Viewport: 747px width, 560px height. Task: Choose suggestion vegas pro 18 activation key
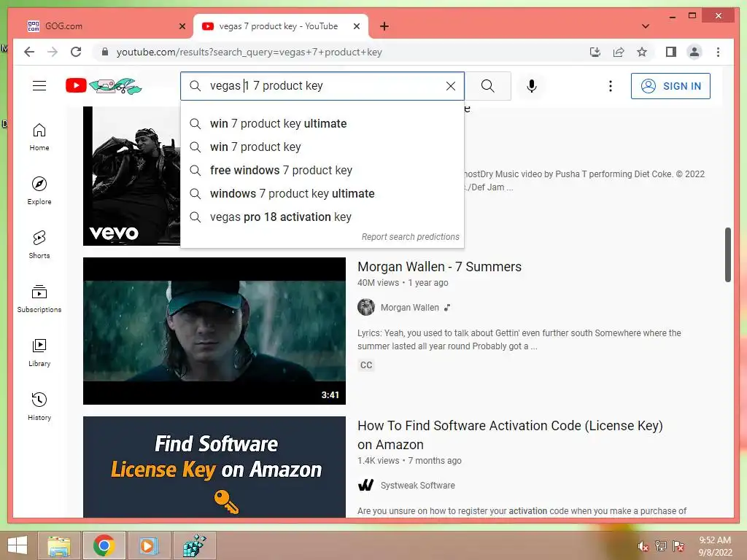[x=322, y=217]
